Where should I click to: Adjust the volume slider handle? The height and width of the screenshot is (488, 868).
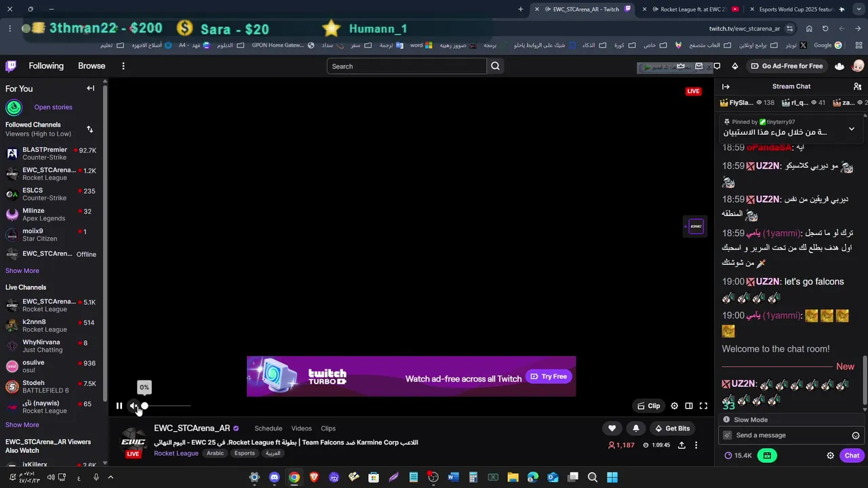pyautogui.click(x=144, y=406)
